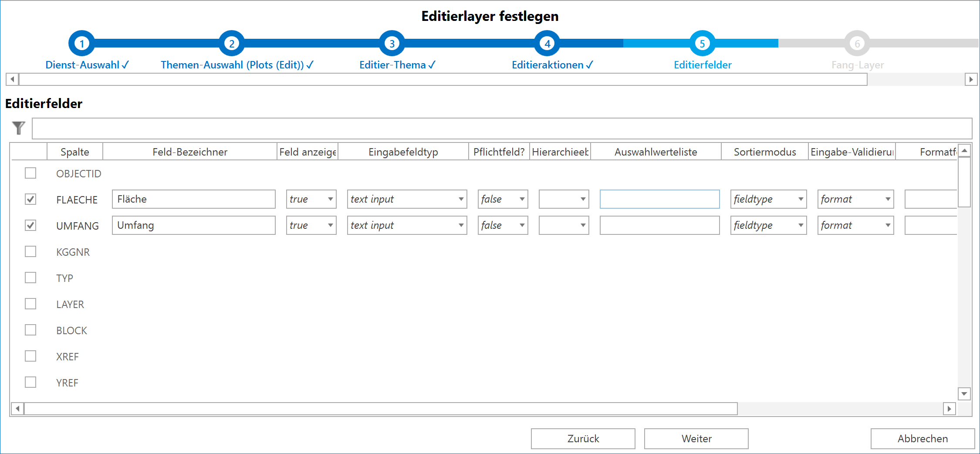980x454 pixels.
Task: Click step 1 circle Dienst-Auswahl
Action: pyautogui.click(x=81, y=44)
